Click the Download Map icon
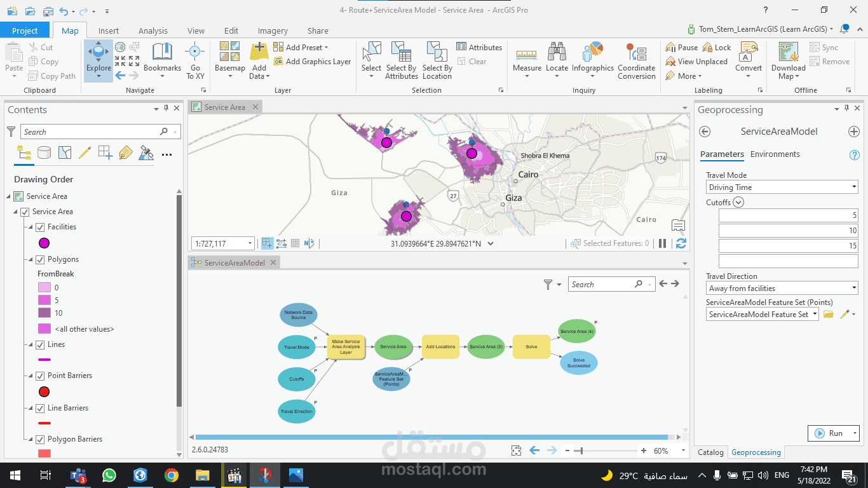Screen dimensions: 868x488 coord(788,52)
